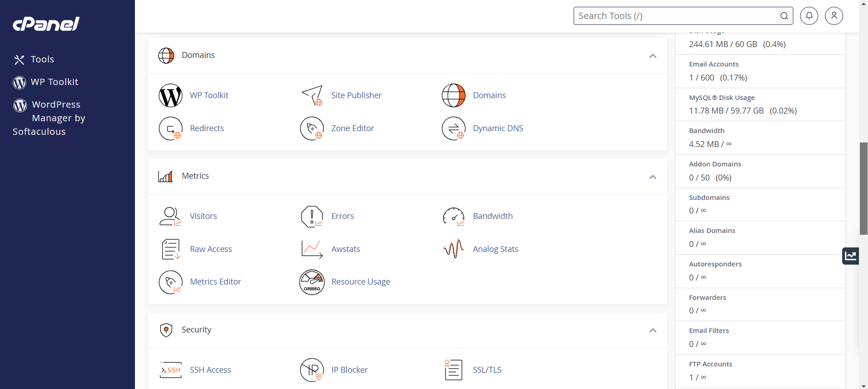Click the Site Publisher paper plane icon
The height and width of the screenshot is (389, 868).
[x=312, y=95]
